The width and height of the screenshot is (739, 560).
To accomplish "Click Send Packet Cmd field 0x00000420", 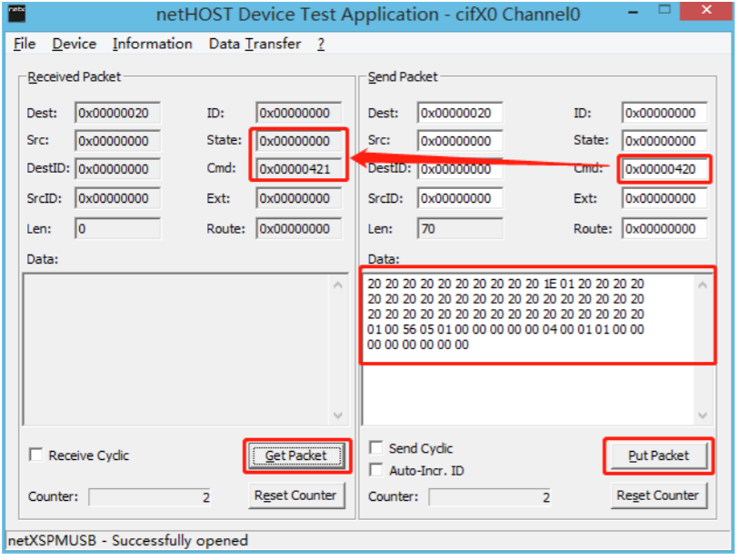I will 664,169.
